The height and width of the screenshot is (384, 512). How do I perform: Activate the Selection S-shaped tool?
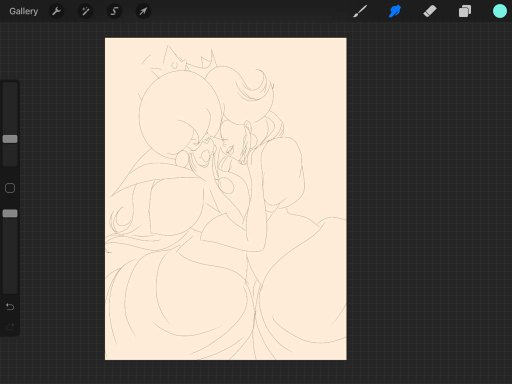[114, 11]
